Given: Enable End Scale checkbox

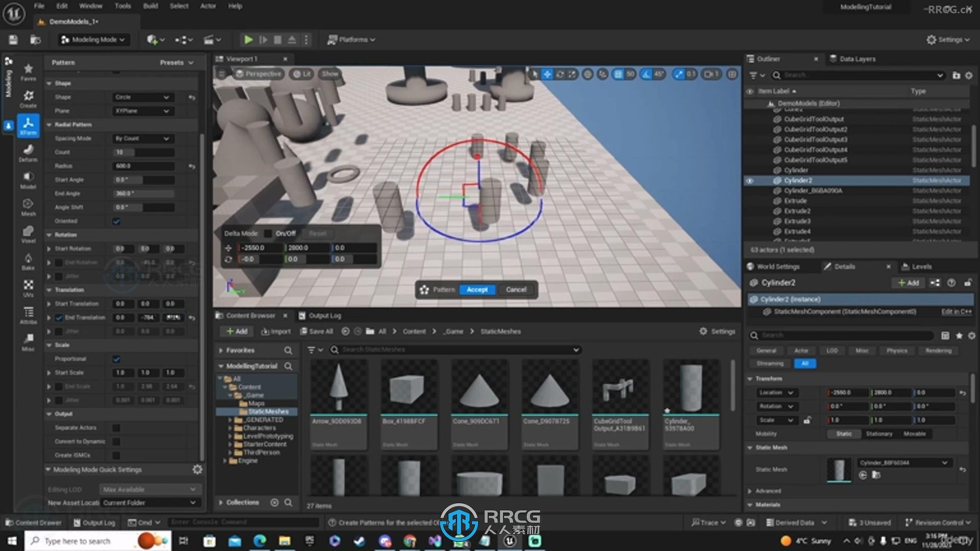Looking at the screenshot, I should (x=59, y=387).
